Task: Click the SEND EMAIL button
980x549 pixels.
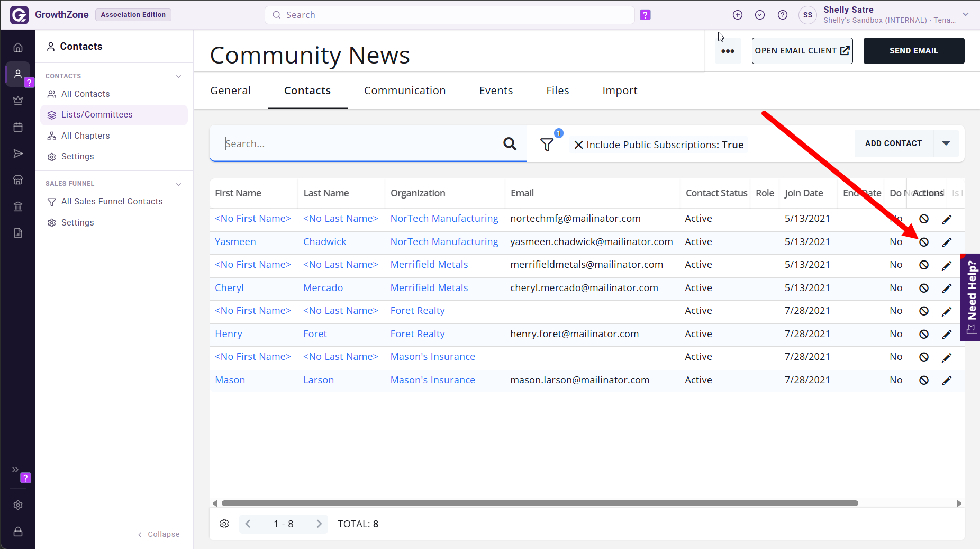Action: tap(914, 51)
